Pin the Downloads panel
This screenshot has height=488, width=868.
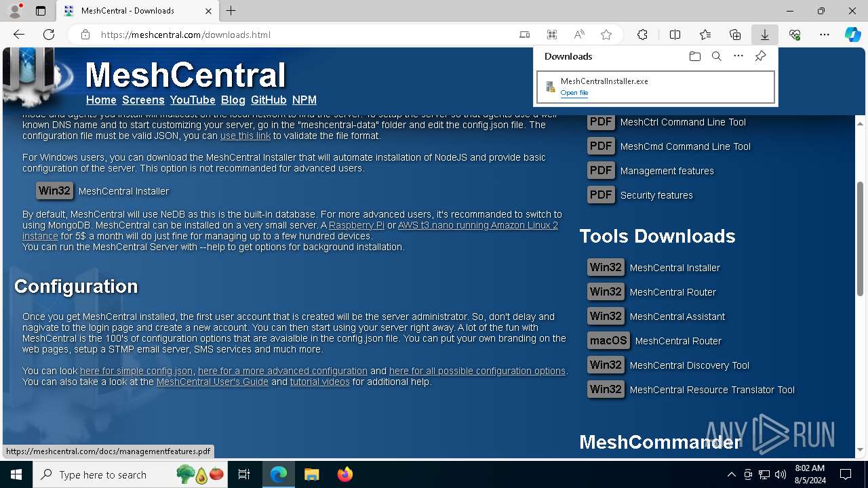pyautogui.click(x=760, y=56)
